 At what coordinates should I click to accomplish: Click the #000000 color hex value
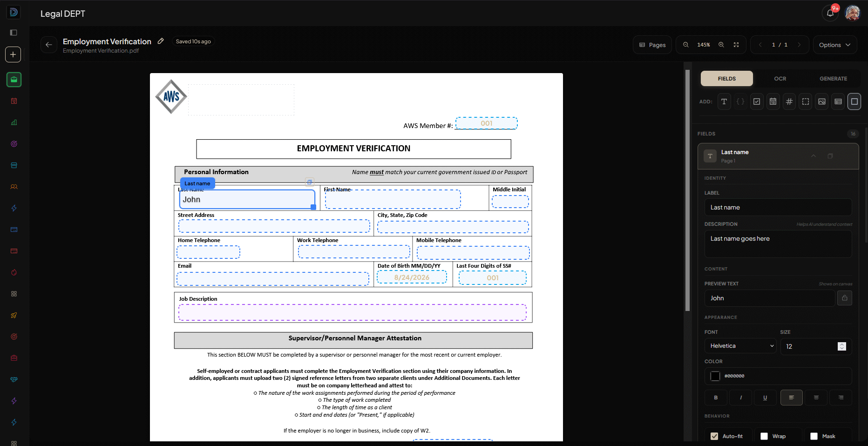click(734, 376)
